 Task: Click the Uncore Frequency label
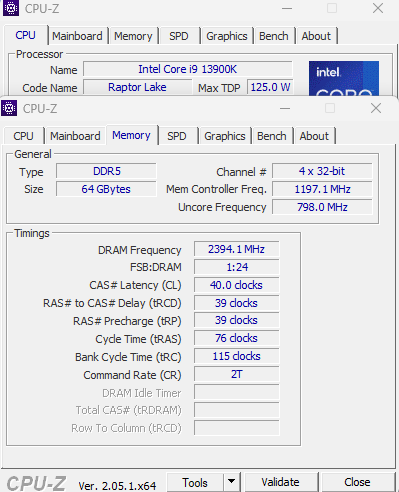[x=222, y=207]
